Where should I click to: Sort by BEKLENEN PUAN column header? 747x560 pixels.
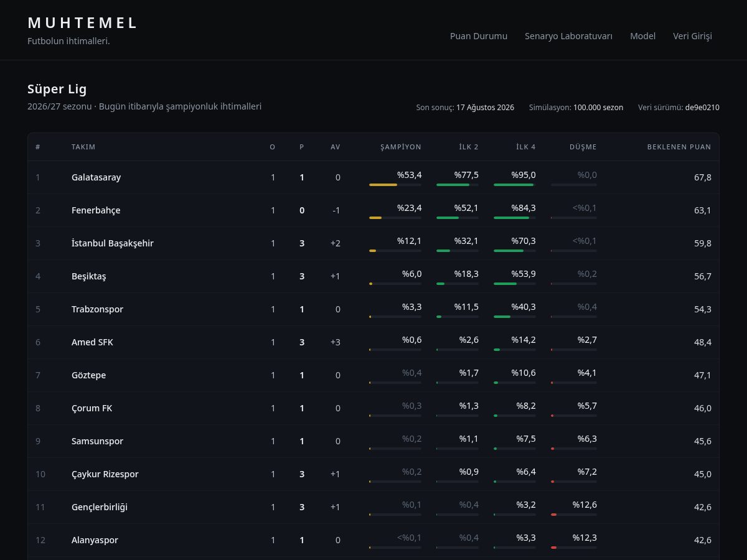679,147
